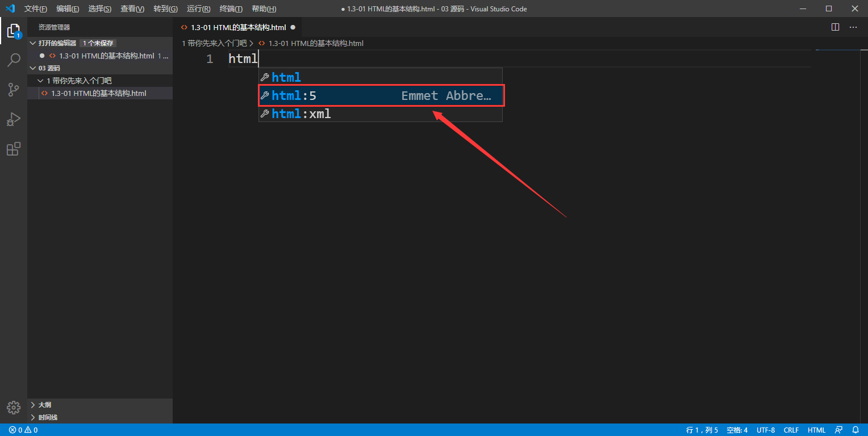Click the wrench icon beside html:xml suggestion
868x436 pixels.
(264, 114)
